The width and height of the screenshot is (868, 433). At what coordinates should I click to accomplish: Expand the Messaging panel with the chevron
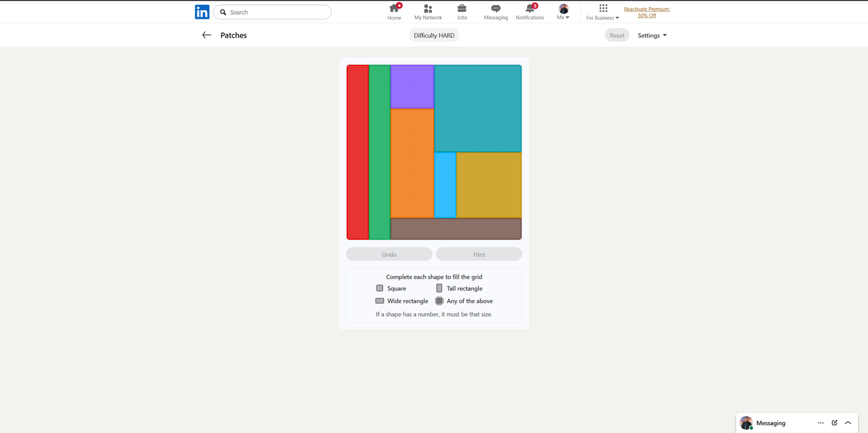[848, 423]
